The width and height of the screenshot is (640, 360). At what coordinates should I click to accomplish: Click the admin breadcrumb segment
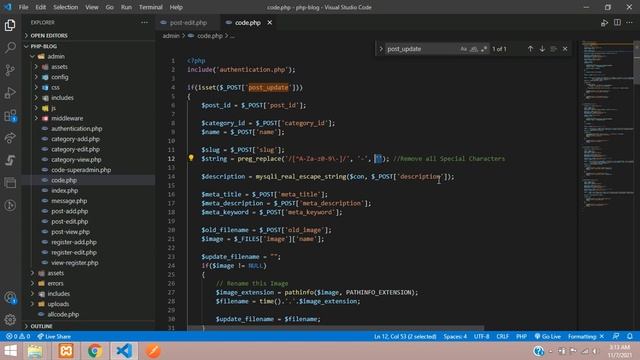[171, 36]
